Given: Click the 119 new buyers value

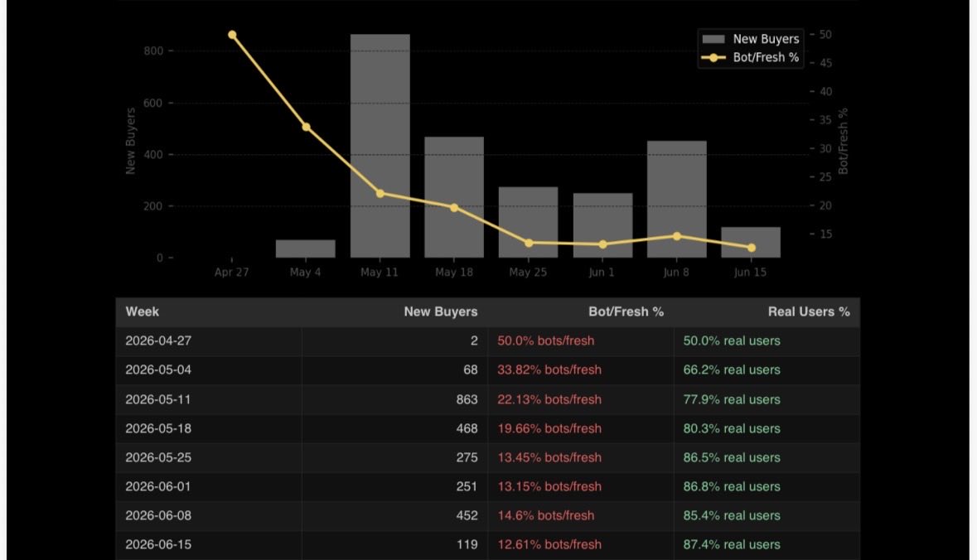Looking at the screenshot, I should pyautogui.click(x=467, y=544).
